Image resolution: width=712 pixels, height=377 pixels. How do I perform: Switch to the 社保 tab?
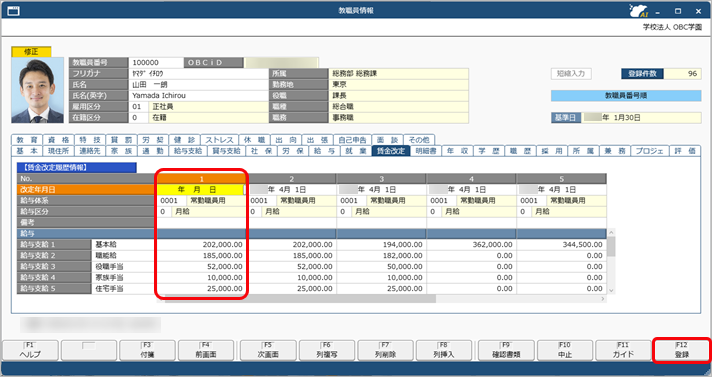262,151
